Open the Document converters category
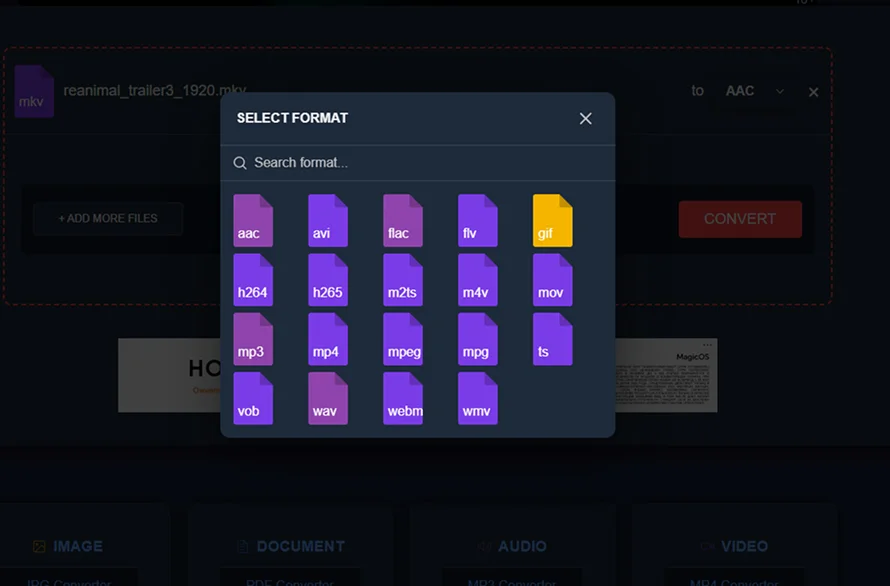Screen dimensions: 890x586 click(291, 546)
